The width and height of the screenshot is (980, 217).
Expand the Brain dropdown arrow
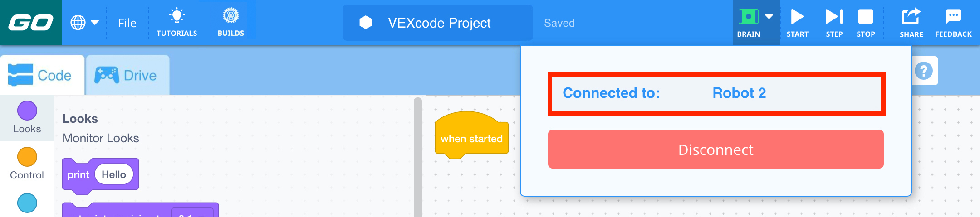coord(769,17)
